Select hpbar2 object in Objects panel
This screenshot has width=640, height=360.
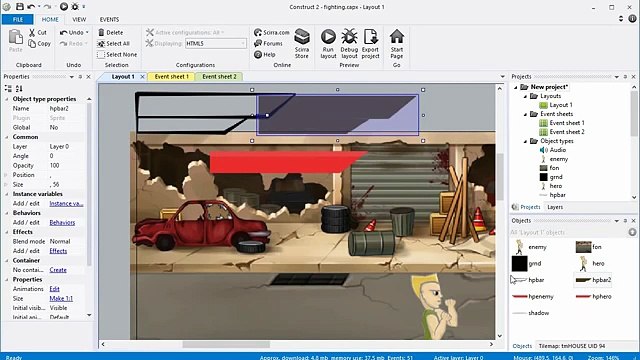(x=593, y=280)
